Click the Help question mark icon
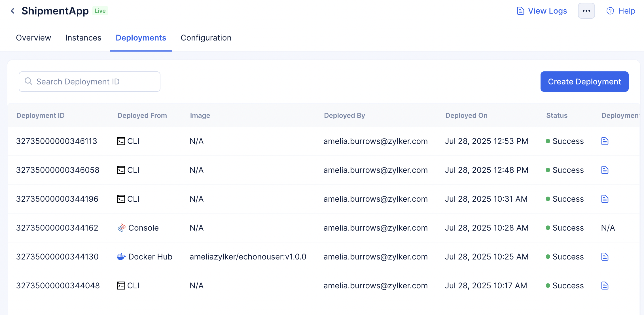 point(610,11)
